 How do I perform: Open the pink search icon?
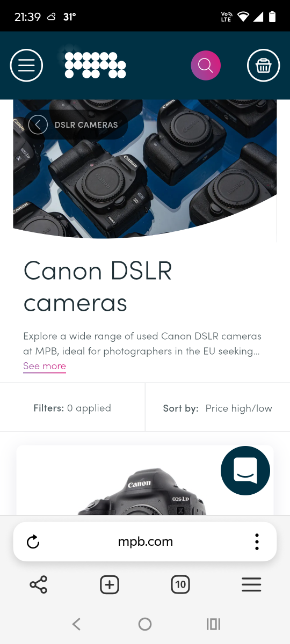coord(206,65)
